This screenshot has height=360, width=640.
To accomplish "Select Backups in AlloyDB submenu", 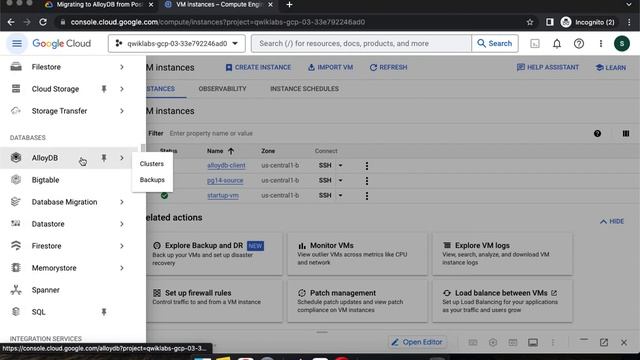I will click(x=152, y=180).
